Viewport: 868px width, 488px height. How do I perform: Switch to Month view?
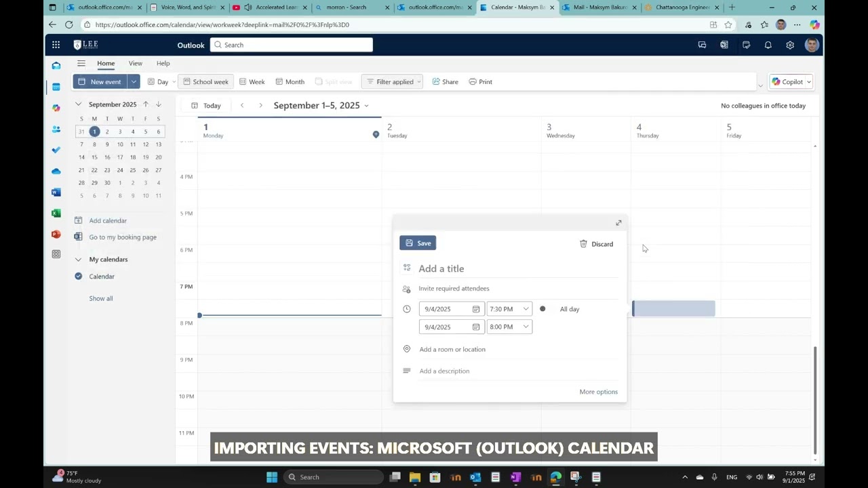[290, 81]
